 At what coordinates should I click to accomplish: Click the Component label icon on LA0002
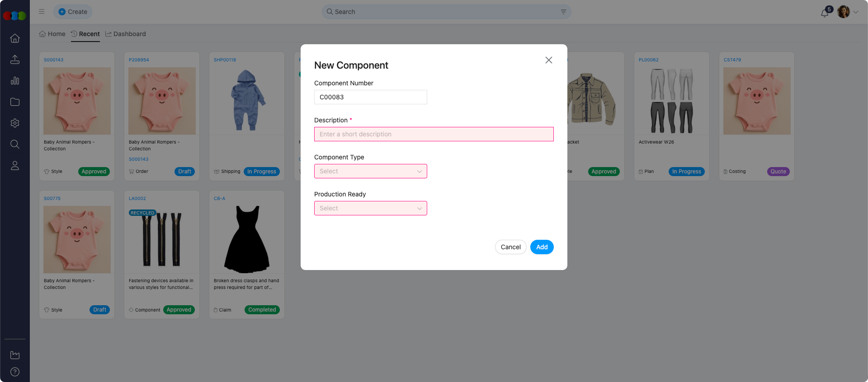131,310
